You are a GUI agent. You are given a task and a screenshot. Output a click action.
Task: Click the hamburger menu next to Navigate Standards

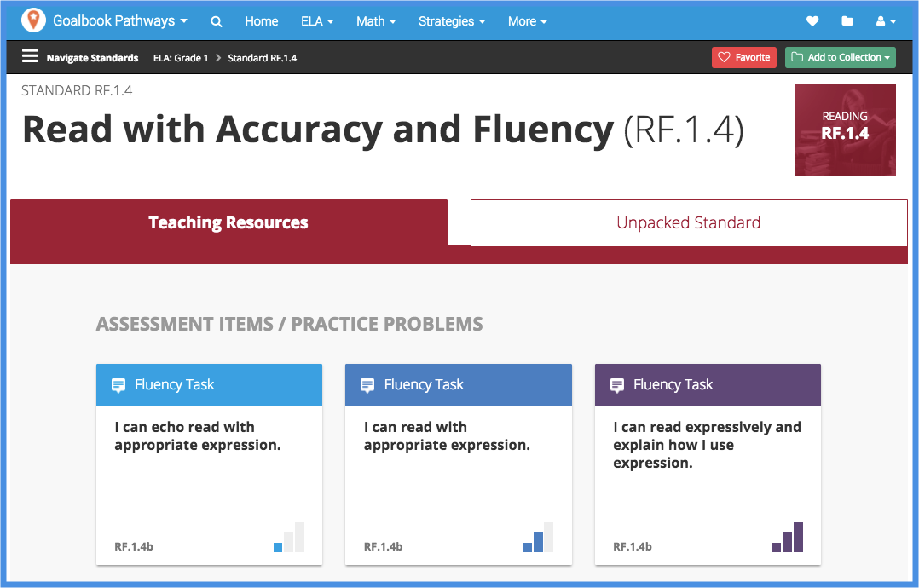coord(29,57)
